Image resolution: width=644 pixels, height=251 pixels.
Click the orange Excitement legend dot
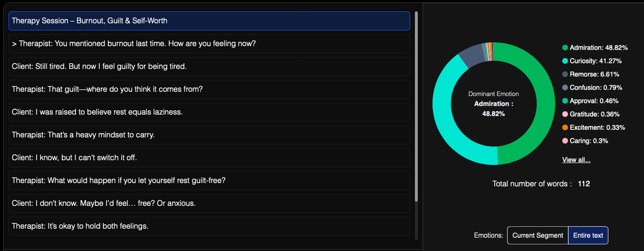(x=565, y=127)
